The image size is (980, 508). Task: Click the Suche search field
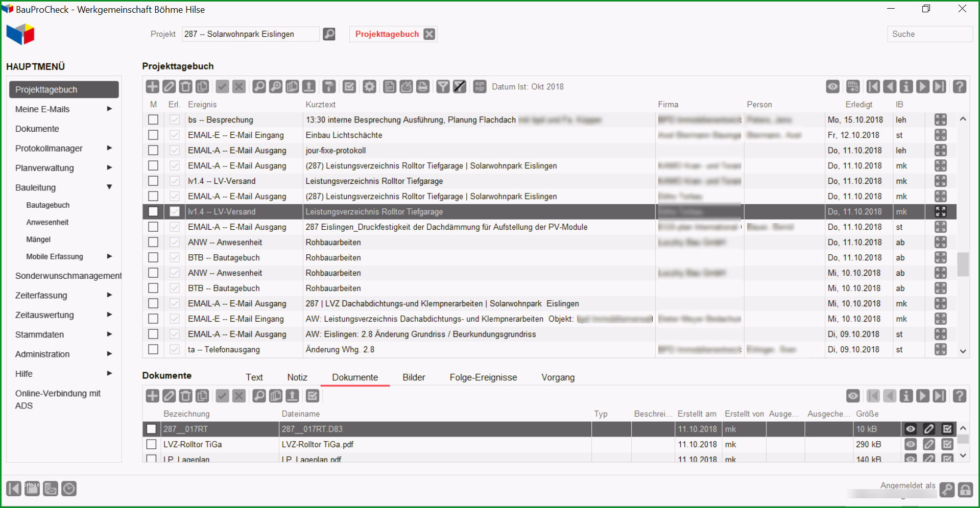coord(930,34)
